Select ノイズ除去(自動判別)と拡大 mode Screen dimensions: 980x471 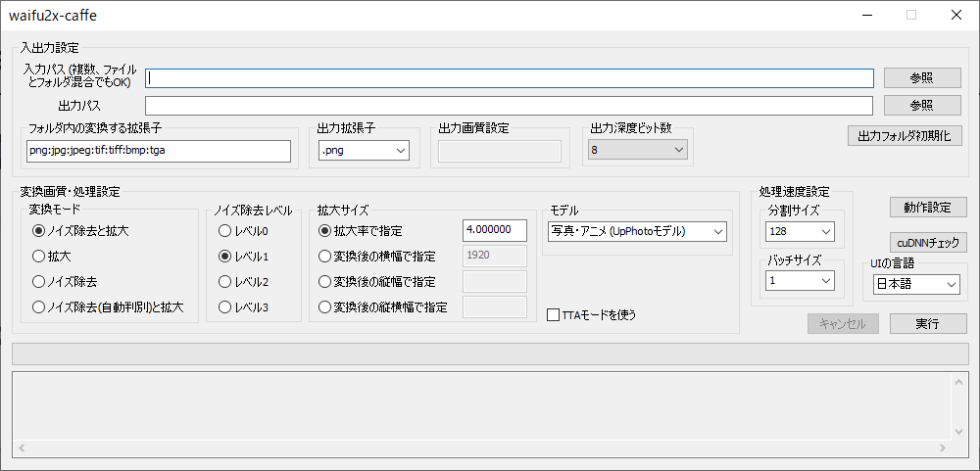pos(108,307)
